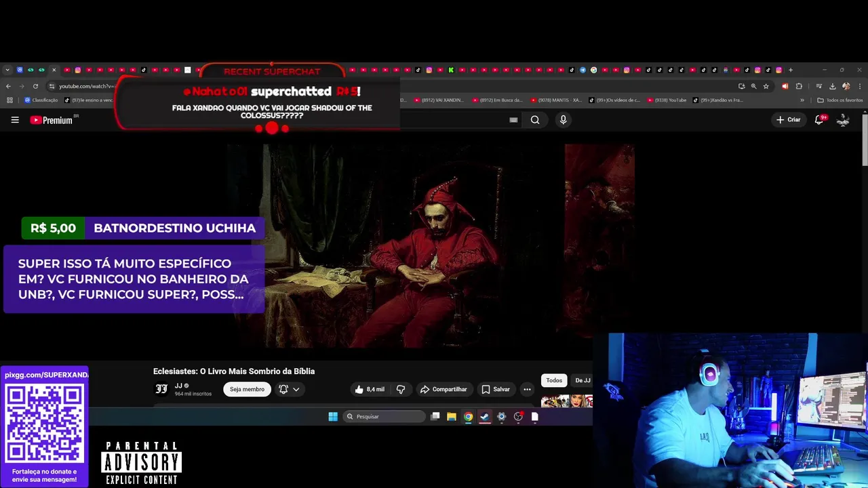Start voice search with the microphone
The image size is (868, 488).
[563, 120]
